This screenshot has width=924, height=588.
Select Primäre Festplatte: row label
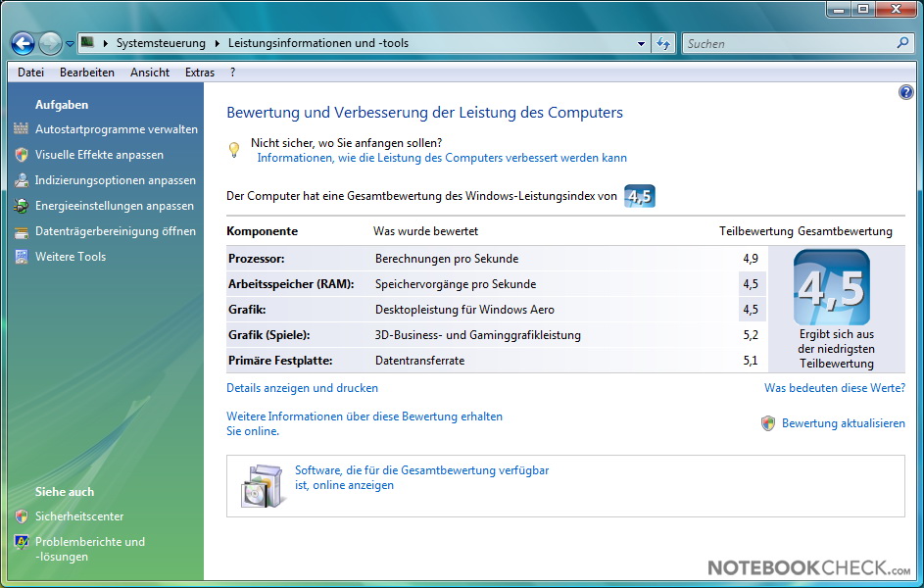280,360
